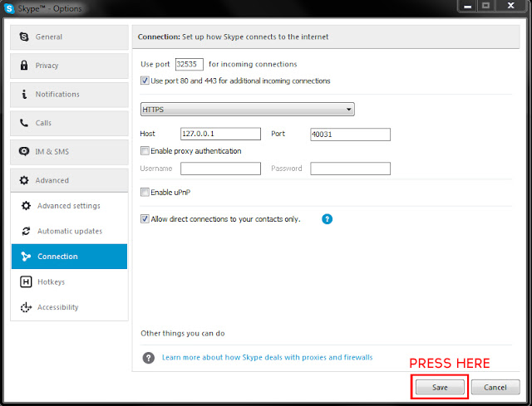Open the HTTPS proxy type dropdown

248,110
